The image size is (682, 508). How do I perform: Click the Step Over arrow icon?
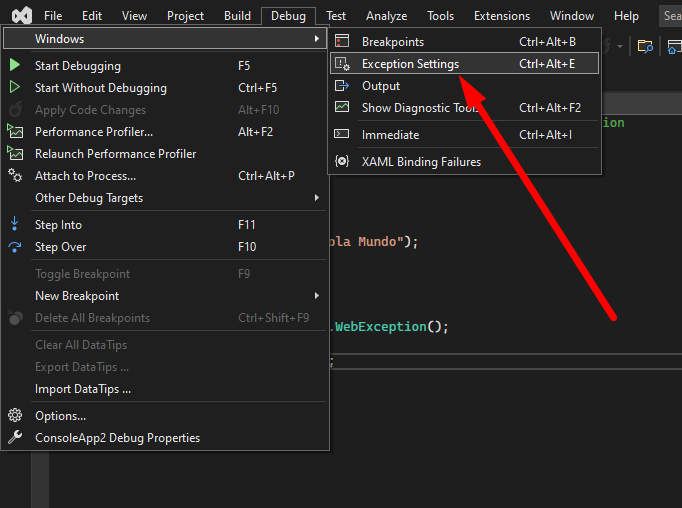tap(15, 247)
